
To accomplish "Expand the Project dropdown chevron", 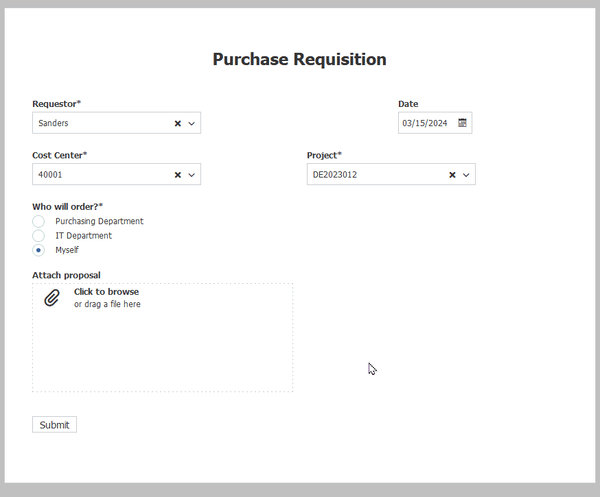I will tap(466, 175).
